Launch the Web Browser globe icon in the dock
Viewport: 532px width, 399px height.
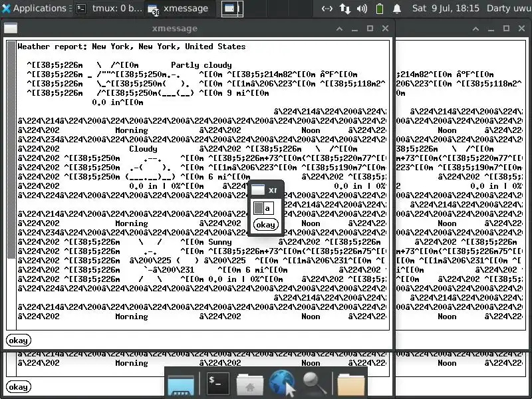pos(281,383)
